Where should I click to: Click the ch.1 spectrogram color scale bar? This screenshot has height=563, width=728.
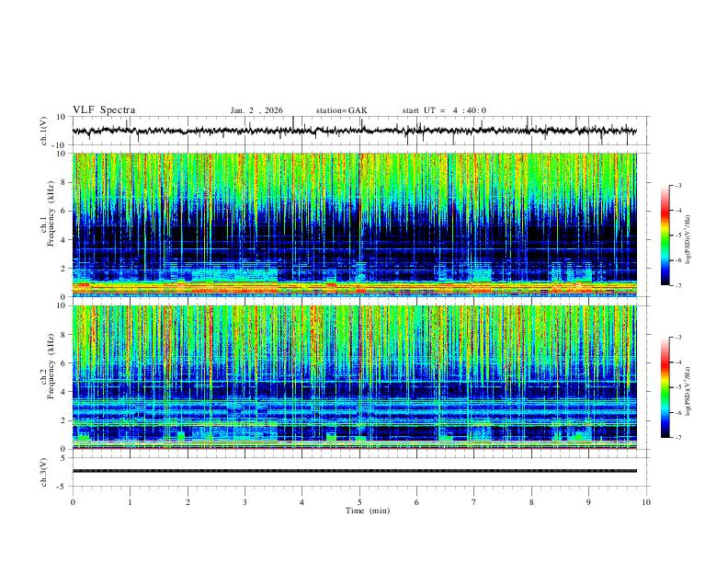pyautogui.click(x=665, y=235)
